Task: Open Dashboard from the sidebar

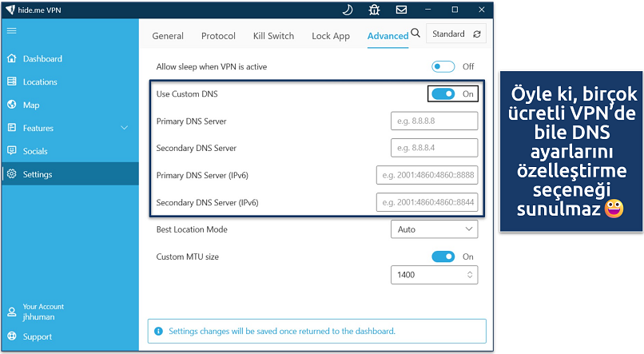Action: [42, 59]
